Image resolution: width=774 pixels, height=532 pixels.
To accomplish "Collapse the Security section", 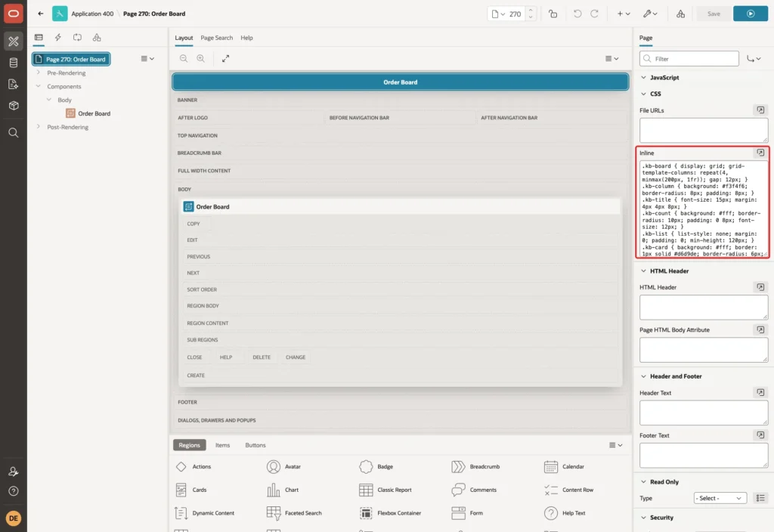I will point(643,518).
